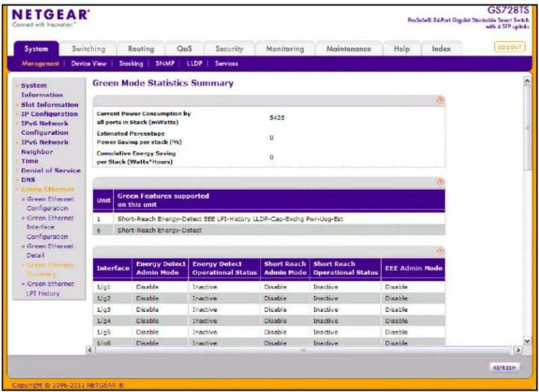This screenshot has width=539, height=392.
Task: Click the vertical scrollbar thumb
Action: [527, 128]
